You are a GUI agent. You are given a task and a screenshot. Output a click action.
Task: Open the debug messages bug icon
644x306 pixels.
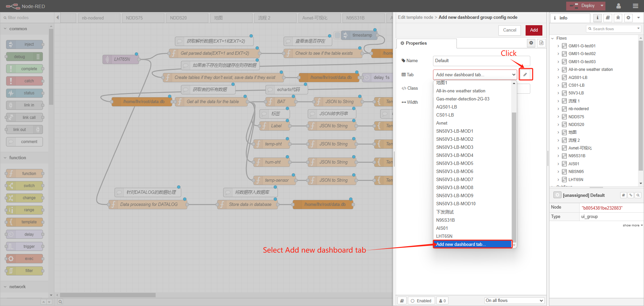(618, 18)
